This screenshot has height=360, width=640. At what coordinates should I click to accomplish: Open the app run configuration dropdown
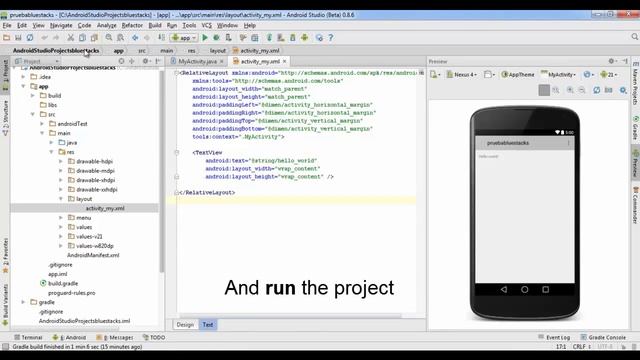[x=184, y=38]
